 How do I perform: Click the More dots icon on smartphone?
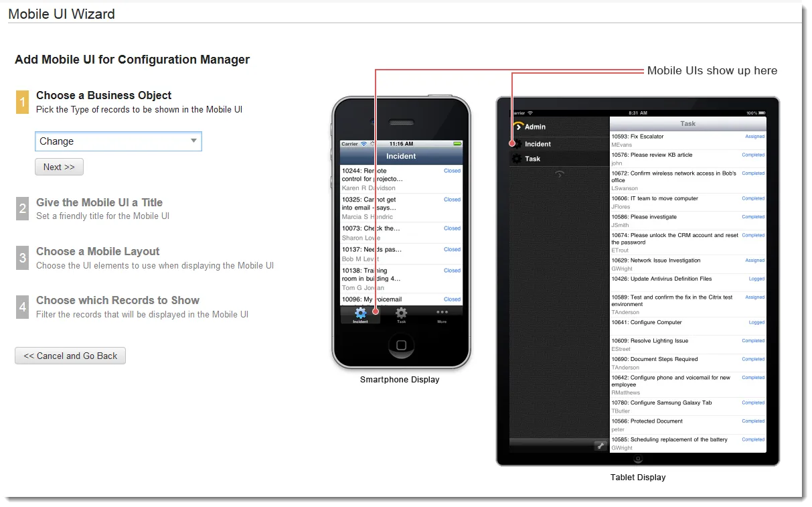tap(442, 313)
